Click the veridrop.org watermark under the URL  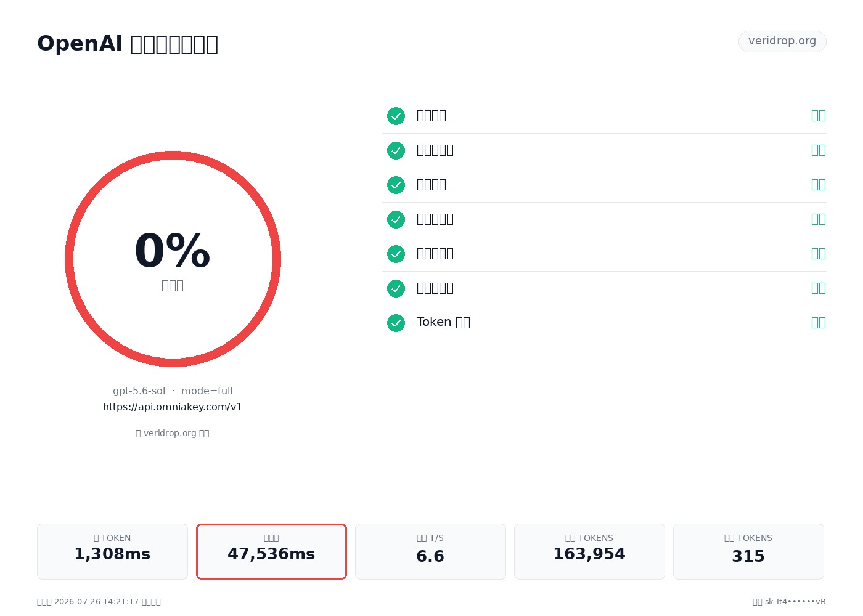coord(173,433)
